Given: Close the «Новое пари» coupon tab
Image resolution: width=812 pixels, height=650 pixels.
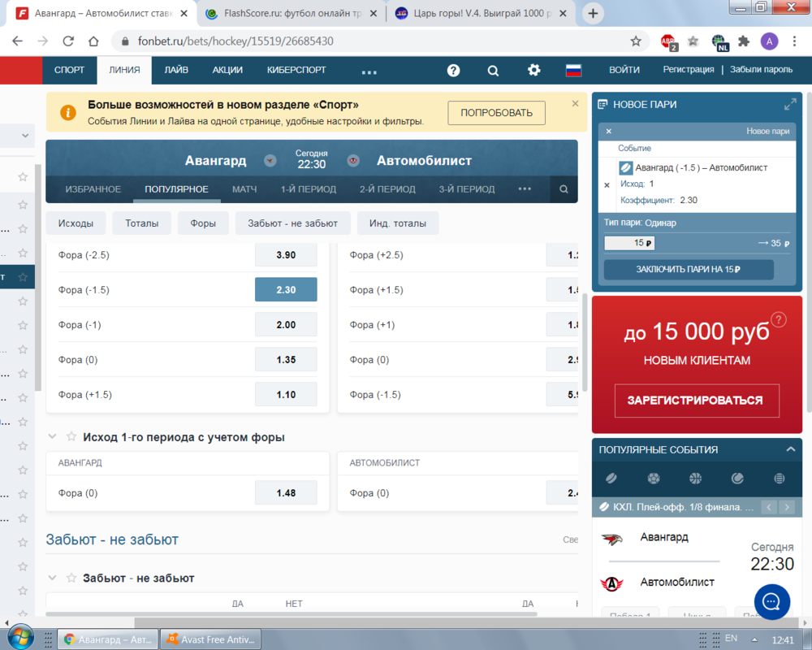Looking at the screenshot, I should click(608, 132).
